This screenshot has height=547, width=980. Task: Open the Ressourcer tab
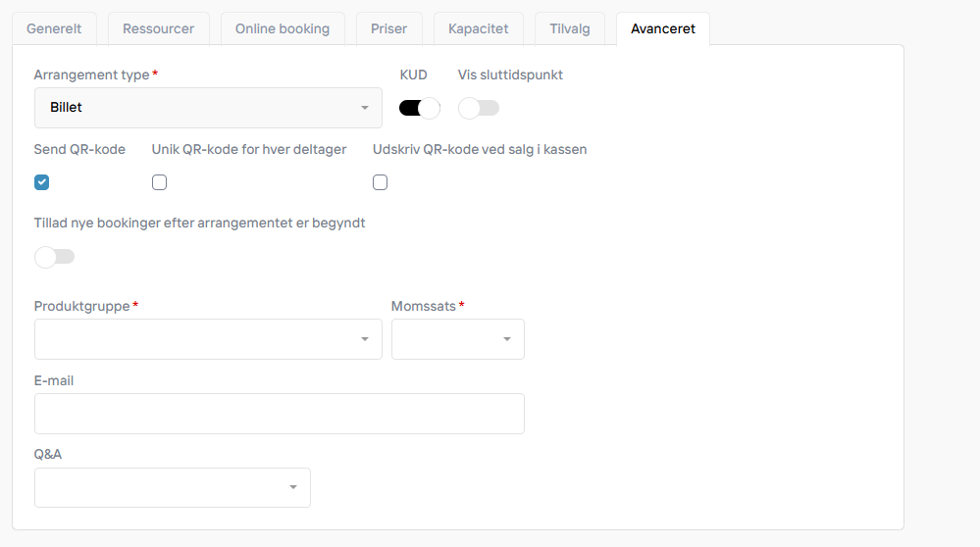pyautogui.click(x=159, y=28)
